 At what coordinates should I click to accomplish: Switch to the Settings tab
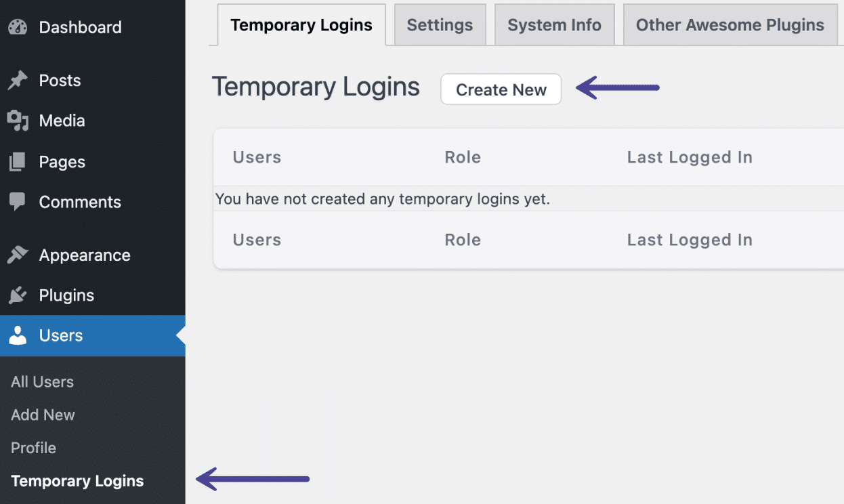(x=440, y=24)
